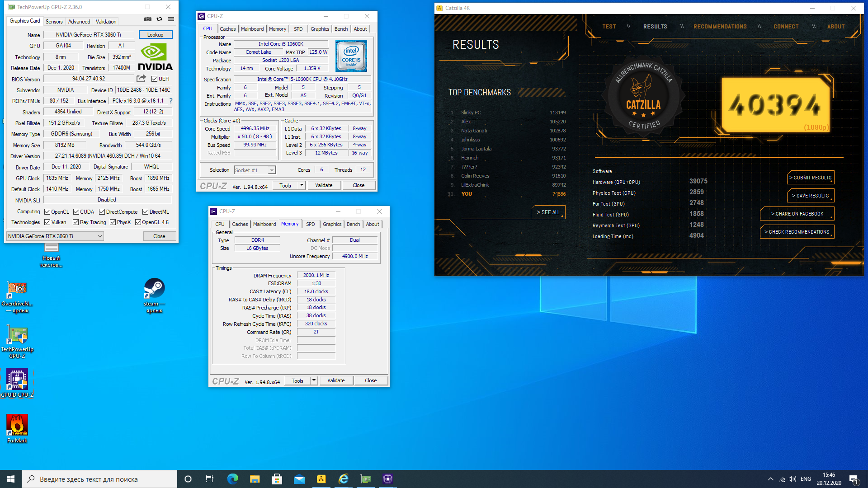The width and height of the screenshot is (868, 488).
Task: Open the TechPowerUp GPU-Z desktop shortcut
Action: click(x=17, y=342)
